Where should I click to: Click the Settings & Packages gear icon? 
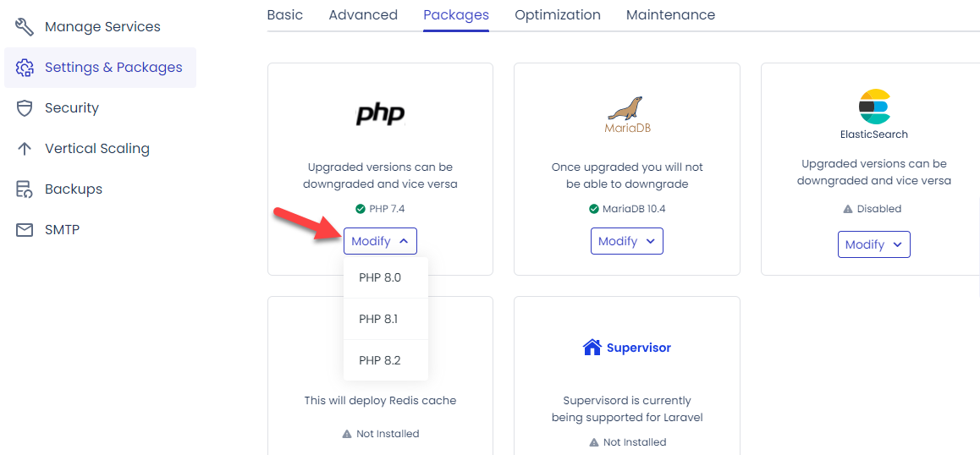click(x=25, y=68)
